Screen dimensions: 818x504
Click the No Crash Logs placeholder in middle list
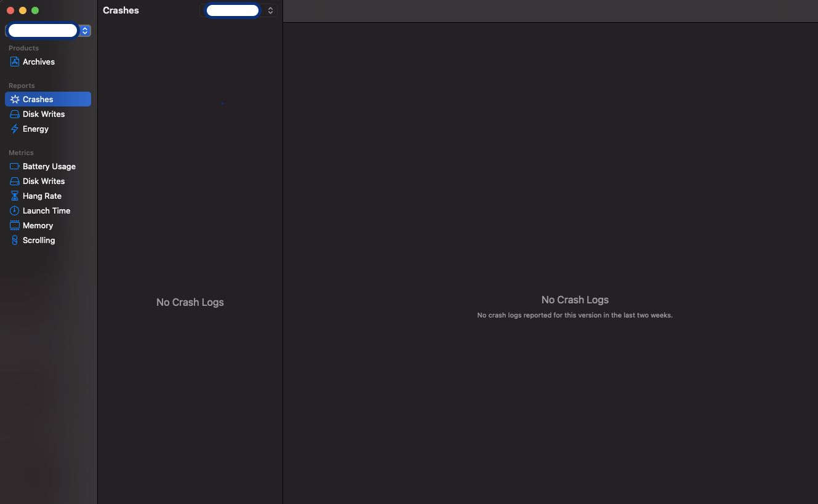pyautogui.click(x=190, y=302)
